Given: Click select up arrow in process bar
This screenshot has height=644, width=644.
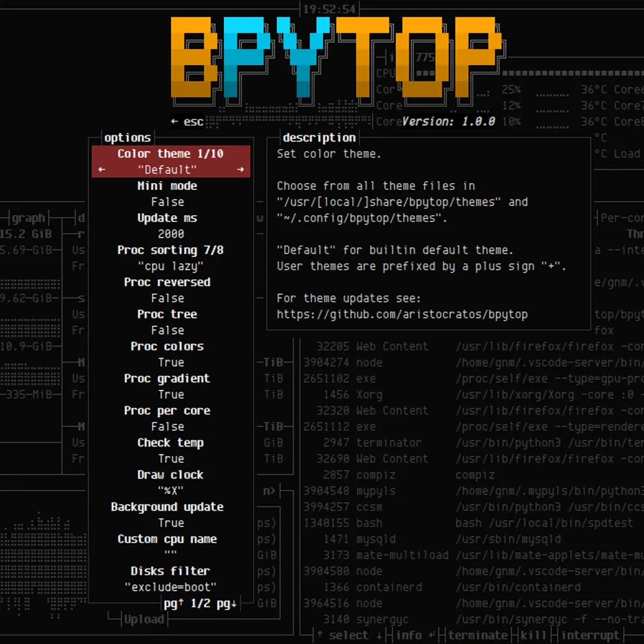Looking at the screenshot, I should [319, 635].
